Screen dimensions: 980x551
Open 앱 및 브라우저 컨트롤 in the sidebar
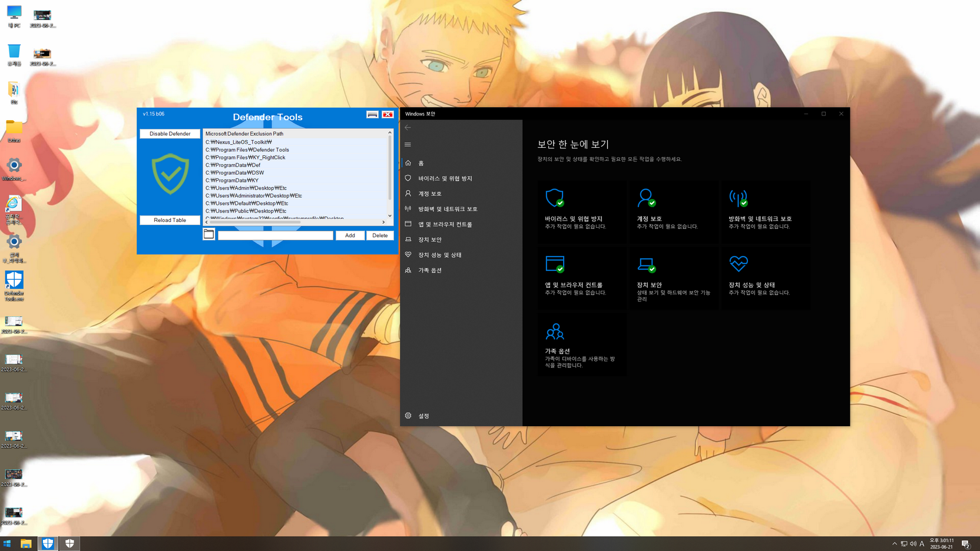click(x=461, y=224)
